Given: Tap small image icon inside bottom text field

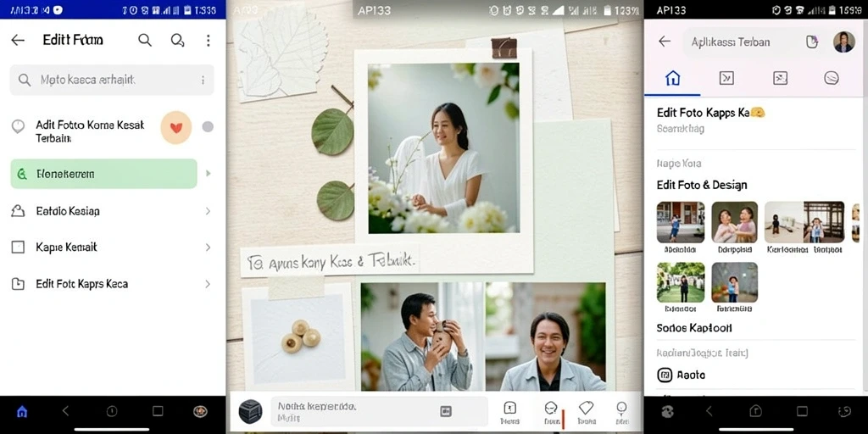Looking at the screenshot, I should 446,411.
